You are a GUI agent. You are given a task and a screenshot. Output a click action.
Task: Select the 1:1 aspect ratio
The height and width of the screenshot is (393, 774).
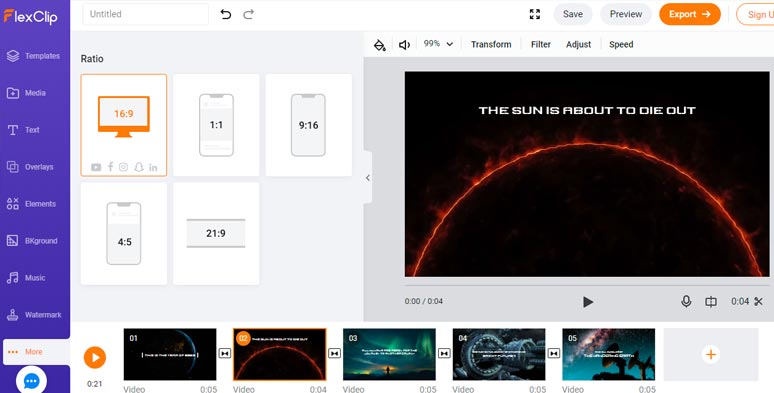coord(216,125)
